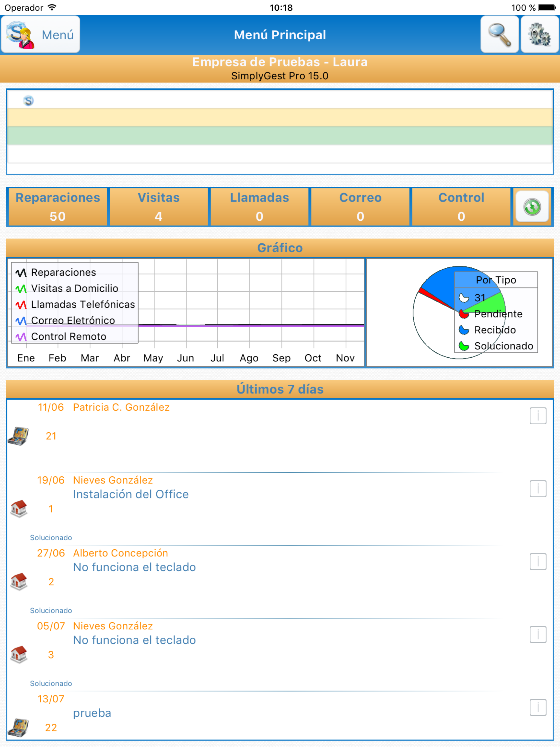Open the Visitas 4 tile
The width and height of the screenshot is (560, 747).
(x=158, y=207)
